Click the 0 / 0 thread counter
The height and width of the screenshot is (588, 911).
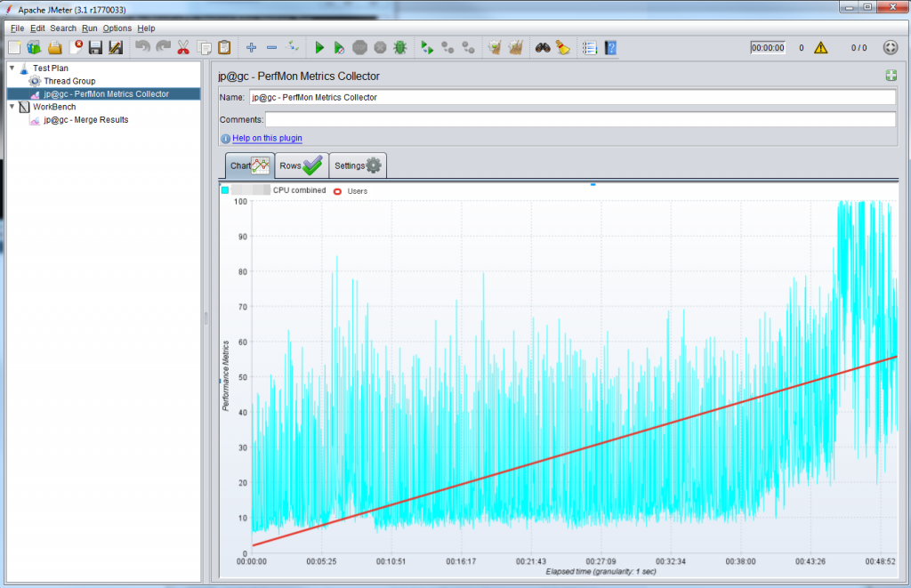click(859, 48)
